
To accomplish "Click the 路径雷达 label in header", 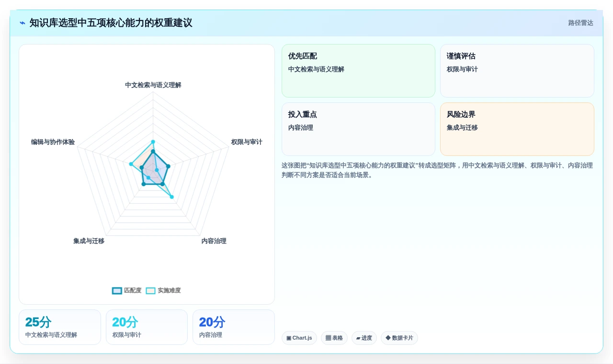I will (x=580, y=23).
